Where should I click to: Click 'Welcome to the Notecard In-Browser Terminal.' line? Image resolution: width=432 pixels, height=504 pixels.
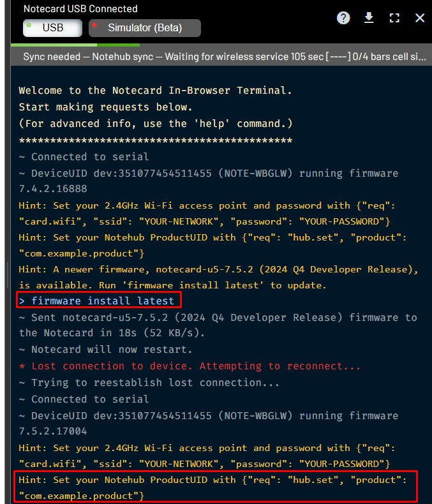point(155,91)
